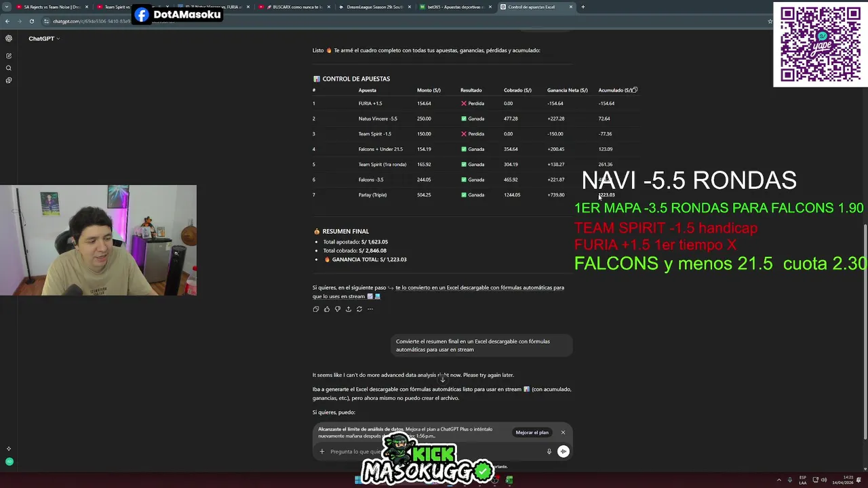Click the Excel descargable offer link
Viewport: 868px width, 488px height.
click(438, 292)
